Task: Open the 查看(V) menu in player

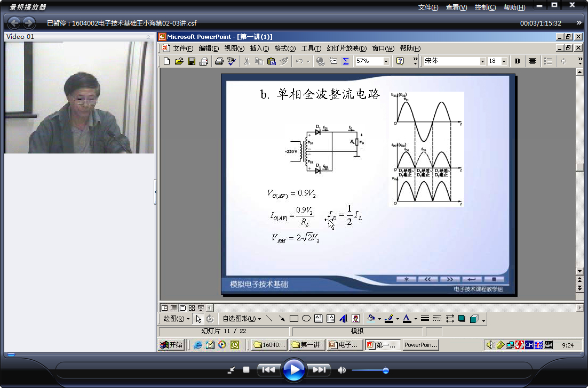Action: 456,7
